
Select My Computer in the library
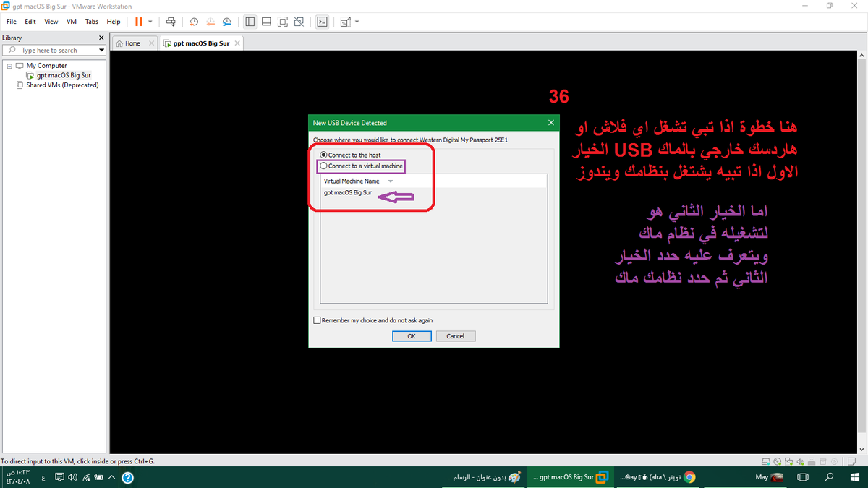[46, 65]
